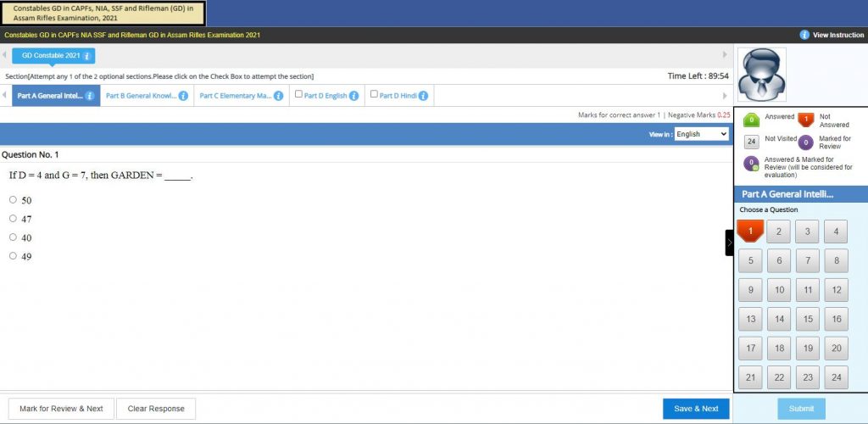Click the candidate profile photo
868x424 pixels.
[761, 75]
